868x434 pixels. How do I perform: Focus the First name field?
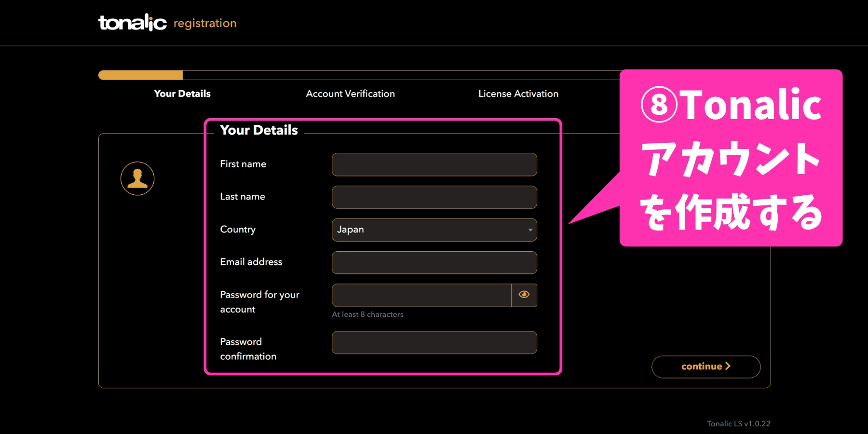[x=434, y=164]
